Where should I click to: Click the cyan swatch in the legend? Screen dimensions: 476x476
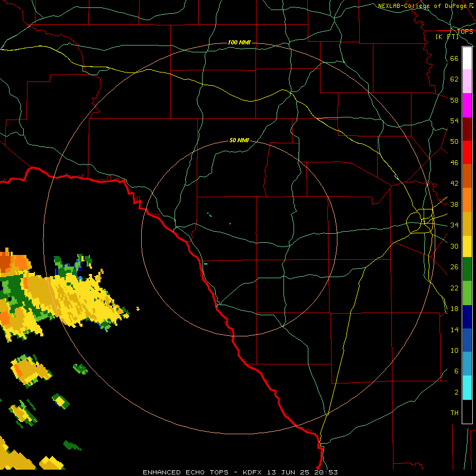click(467, 388)
